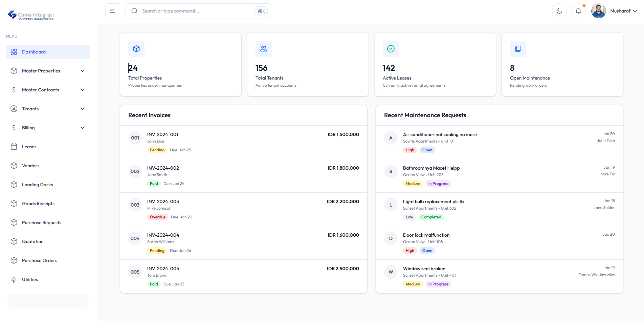
Task: Open the notifications bell
Action: (578, 11)
